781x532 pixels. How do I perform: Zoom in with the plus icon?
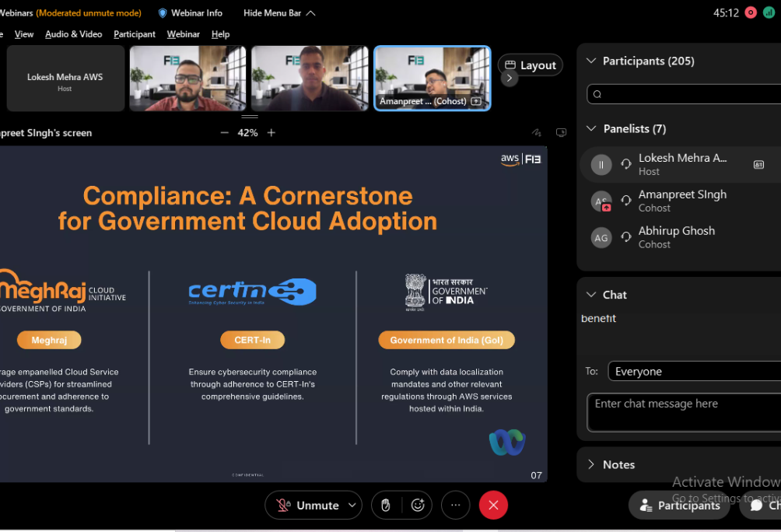pos(271,133)
